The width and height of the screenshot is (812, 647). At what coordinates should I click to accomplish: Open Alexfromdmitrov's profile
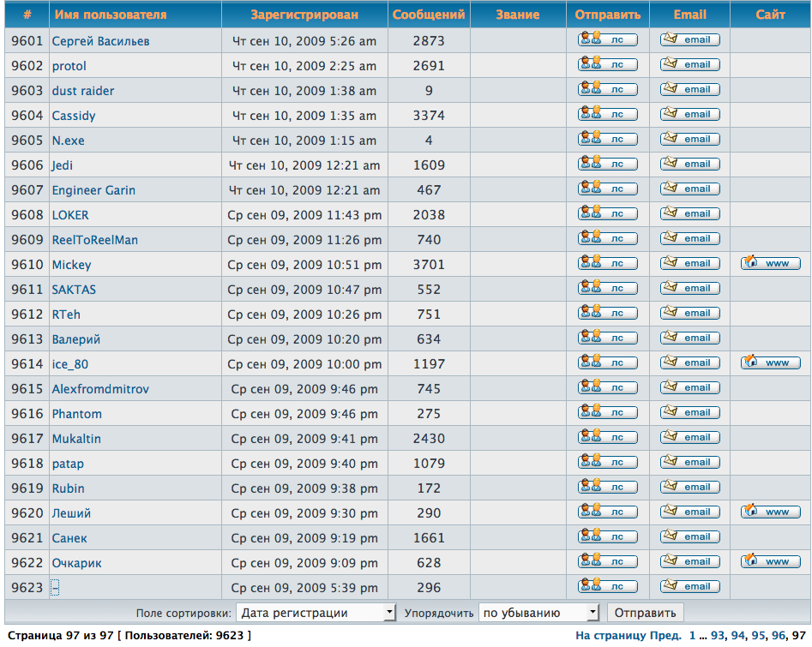(100, 389)
